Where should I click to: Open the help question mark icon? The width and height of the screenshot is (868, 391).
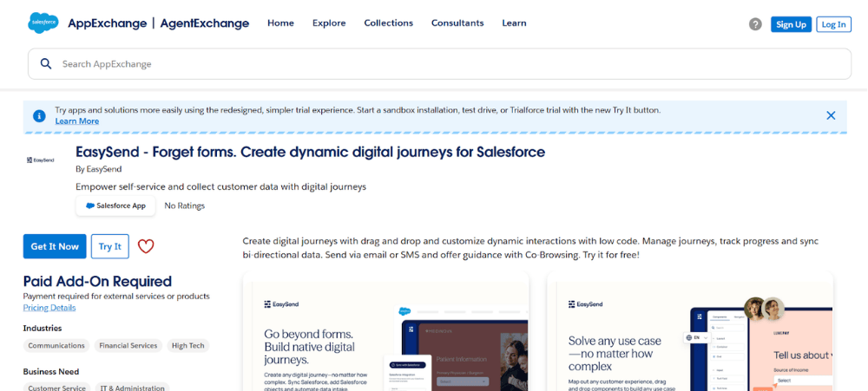[755, 24]
